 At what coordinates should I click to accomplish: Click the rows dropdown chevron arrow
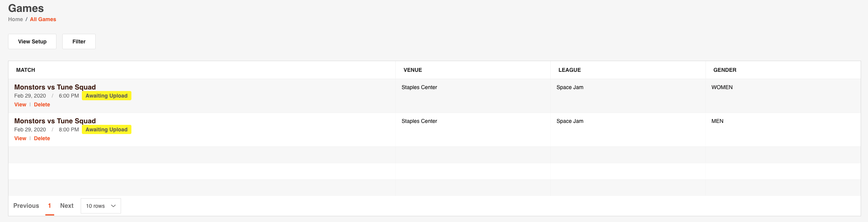[x=113, y=206]
